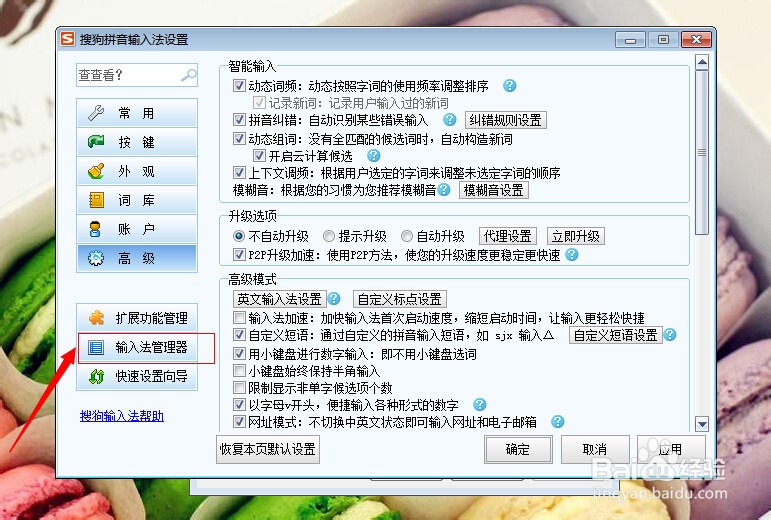Enable 小键盘始终保持半角输入 checkbox
This screenshot has height=520, width=771.
(239, 370)
